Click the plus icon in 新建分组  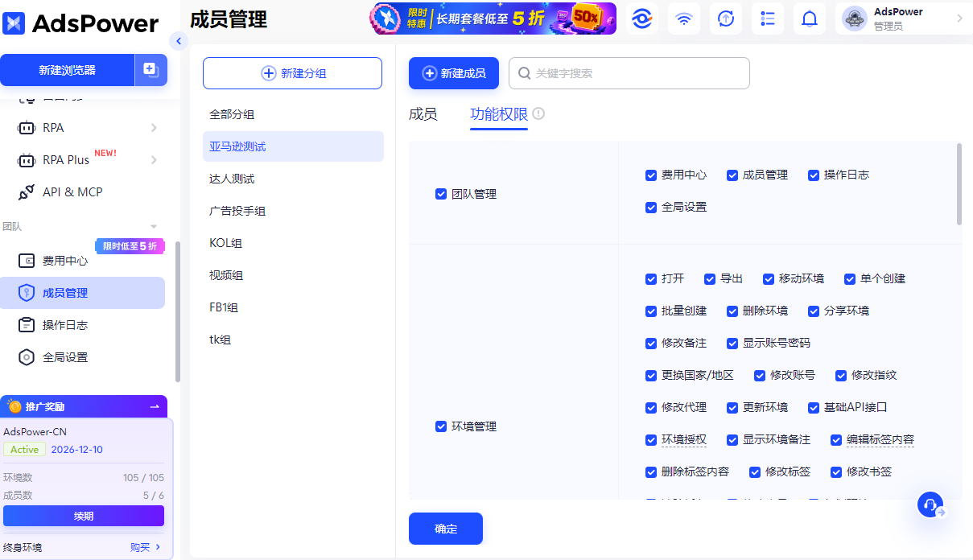point(269,73)
